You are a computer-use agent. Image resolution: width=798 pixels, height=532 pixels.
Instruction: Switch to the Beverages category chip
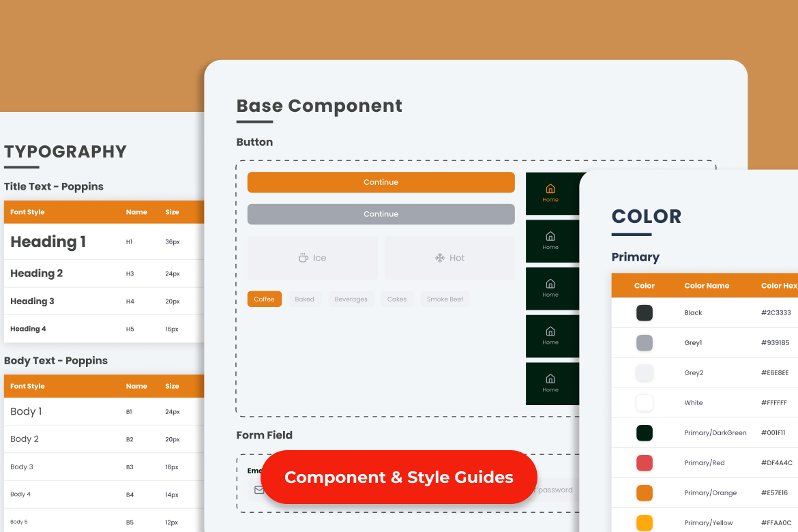pyautogui.click(x=351, y=299)
